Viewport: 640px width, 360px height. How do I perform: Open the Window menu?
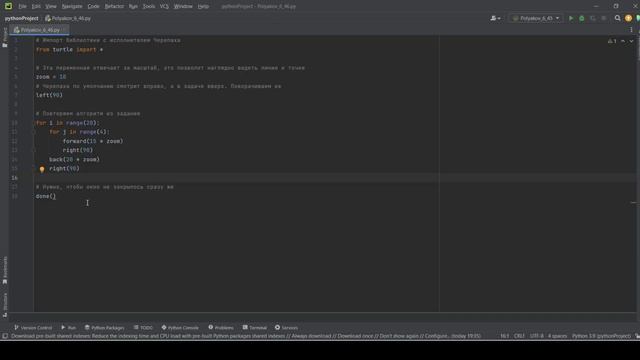pos(183,6)
